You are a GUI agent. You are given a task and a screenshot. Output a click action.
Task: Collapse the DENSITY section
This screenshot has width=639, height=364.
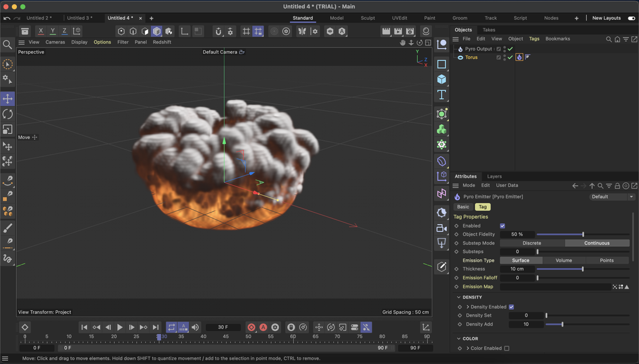[459, 297]
